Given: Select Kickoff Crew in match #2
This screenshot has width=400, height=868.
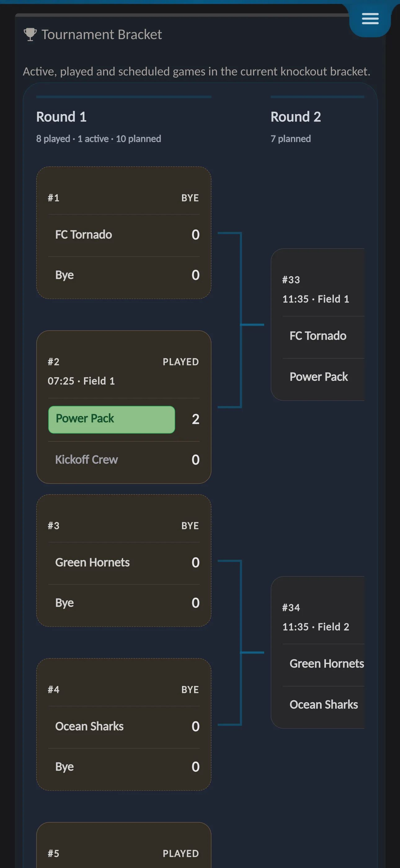Looking at the screenshot, I should tap(87, 459).
